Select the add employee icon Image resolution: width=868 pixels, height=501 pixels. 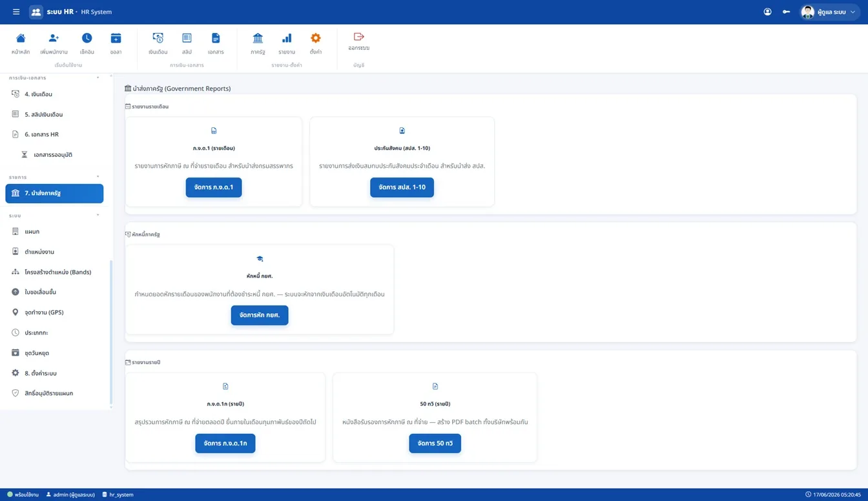pos(54,38)
